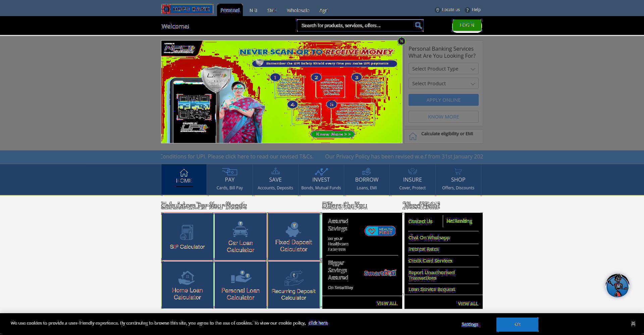Viewport: 644px width, 335px height.
Task: Click the SmartBuy offer logo
Action: tap(380, 273)
